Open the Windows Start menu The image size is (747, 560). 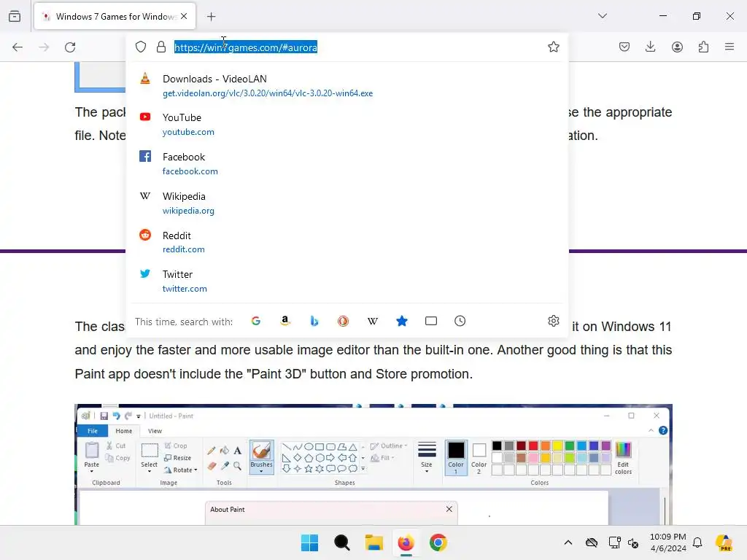click(x=309, y=542)
